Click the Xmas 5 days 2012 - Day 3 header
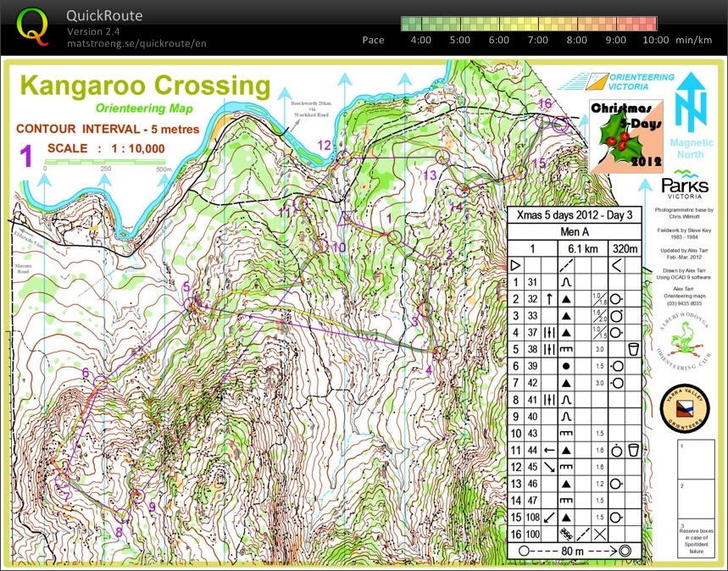The height and width of the screenshot is (571, 728). point(575,215)
